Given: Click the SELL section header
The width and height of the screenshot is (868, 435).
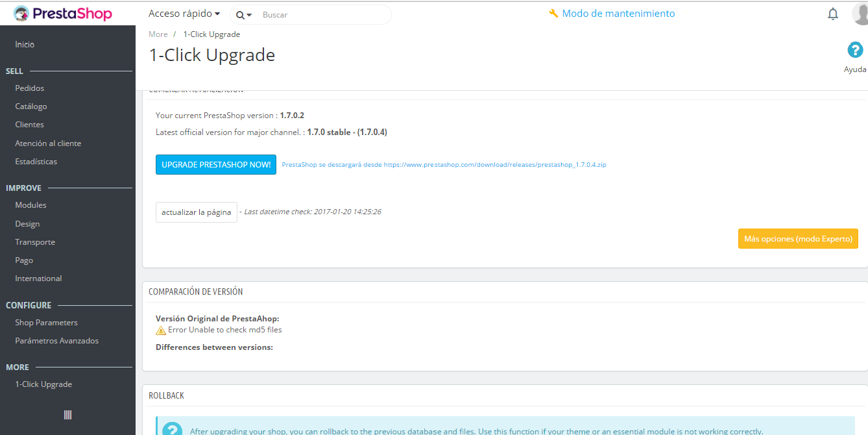Looking at the screenshot, I should point(14,71).
